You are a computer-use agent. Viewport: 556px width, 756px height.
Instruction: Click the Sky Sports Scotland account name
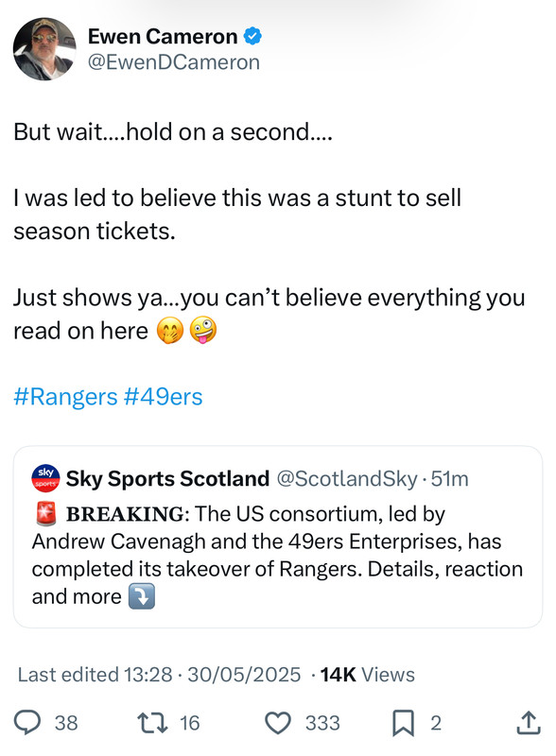click(167, 479)
